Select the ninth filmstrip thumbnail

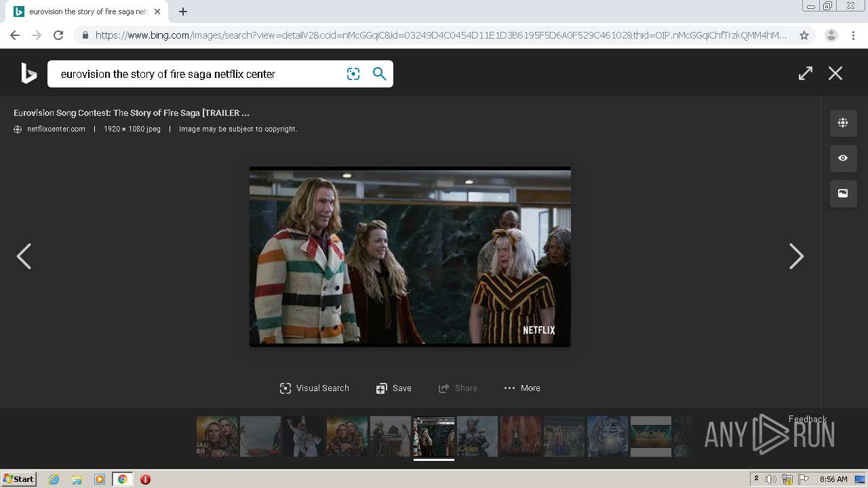click(564, 436)
